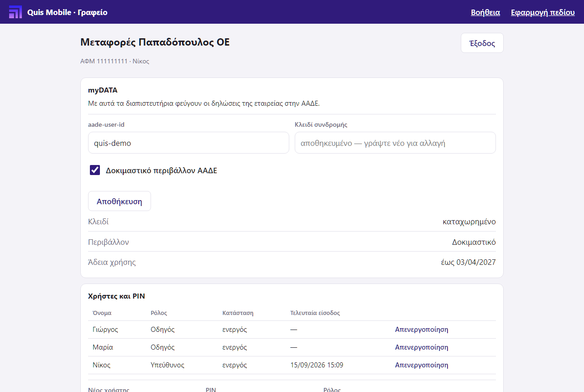This screenshot has height=392, width=584.
Task: Click the ενεργός status for Νίκος
Action: pos(235,365)
